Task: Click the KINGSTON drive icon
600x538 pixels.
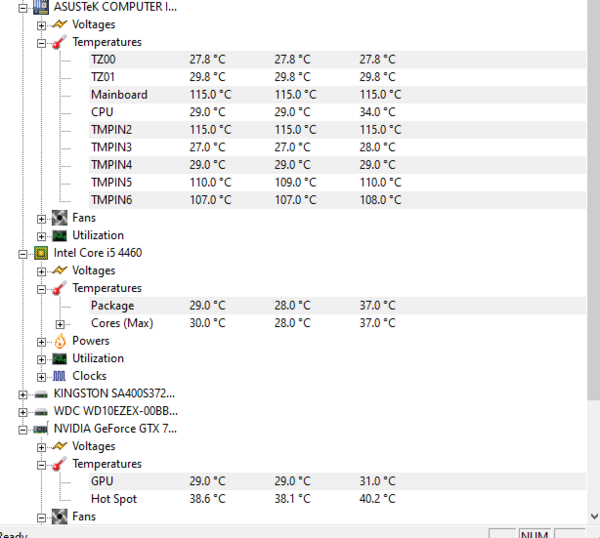Action: (41, 394)
